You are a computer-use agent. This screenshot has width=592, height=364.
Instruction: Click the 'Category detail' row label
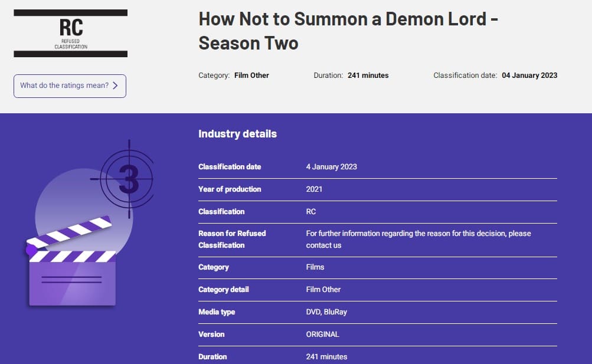(x=224, y=290)
